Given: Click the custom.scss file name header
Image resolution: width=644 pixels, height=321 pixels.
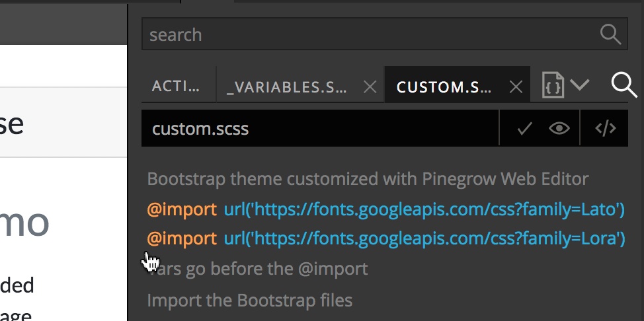Looking at the screenshot, I should point(200,129).
